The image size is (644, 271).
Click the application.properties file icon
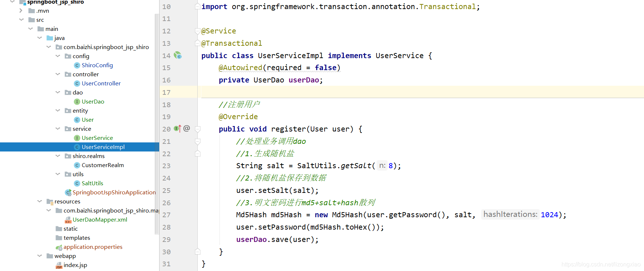pyautogui.click(x=59, y=247)
